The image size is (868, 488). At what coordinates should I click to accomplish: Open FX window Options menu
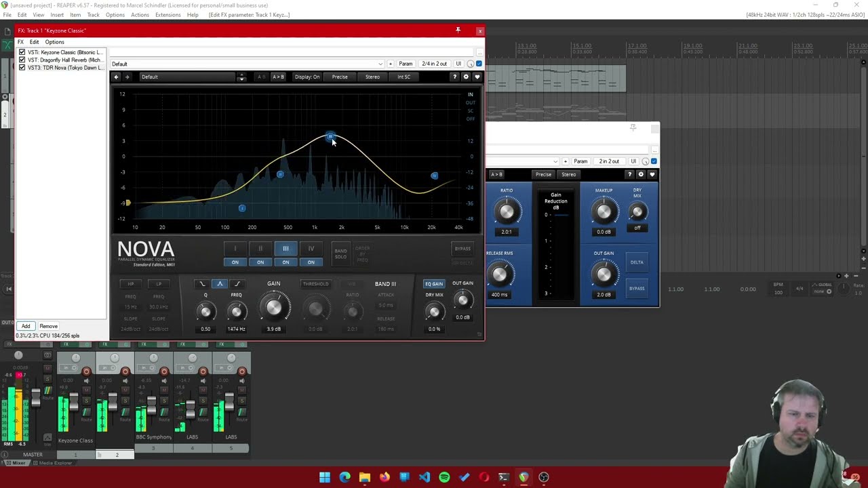coord(54,42)
